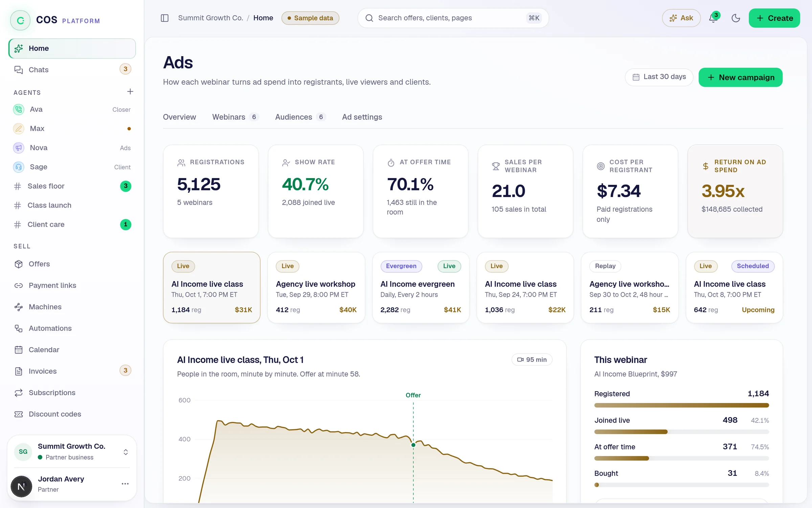
Task: Switch to dark mode moon icon
Action: (x=736, y=18)
